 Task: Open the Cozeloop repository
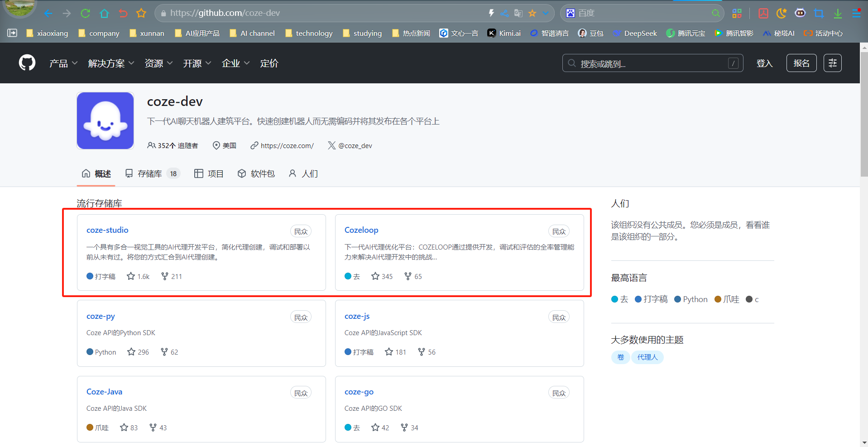[x=361, y=230]
